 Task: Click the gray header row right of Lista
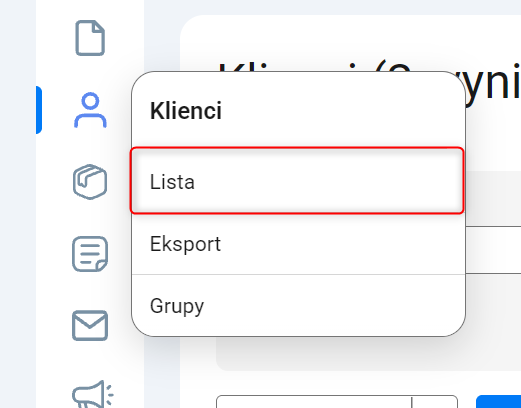click(493, 199)
